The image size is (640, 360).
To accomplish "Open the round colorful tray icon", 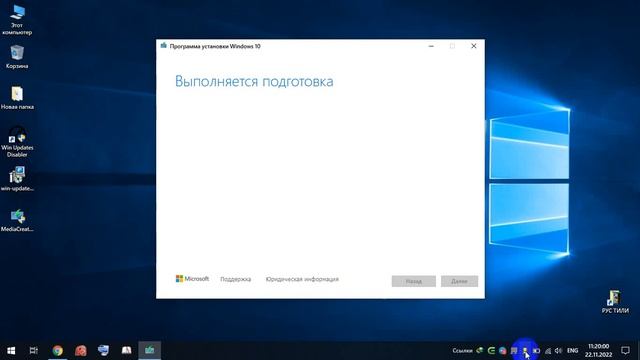I will point(502,351).
